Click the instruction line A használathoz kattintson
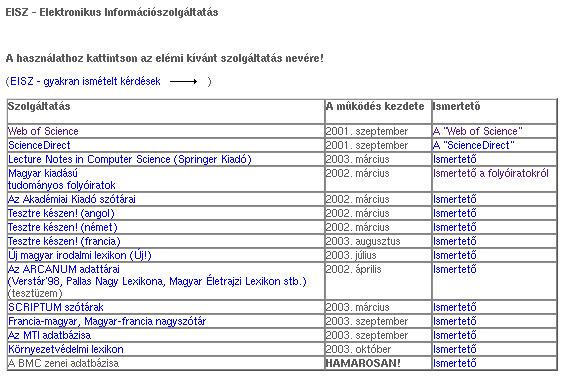The height and width of the screenshot is (376, 566). pos(165,58)
